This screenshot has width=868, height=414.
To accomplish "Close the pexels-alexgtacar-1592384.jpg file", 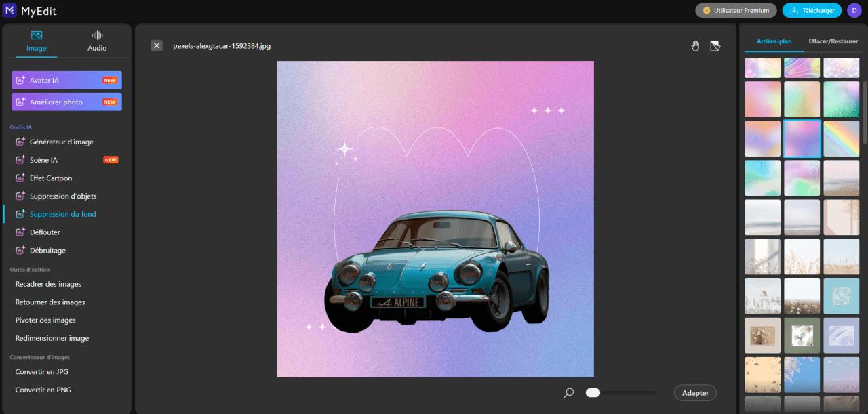I will point(157,45).
